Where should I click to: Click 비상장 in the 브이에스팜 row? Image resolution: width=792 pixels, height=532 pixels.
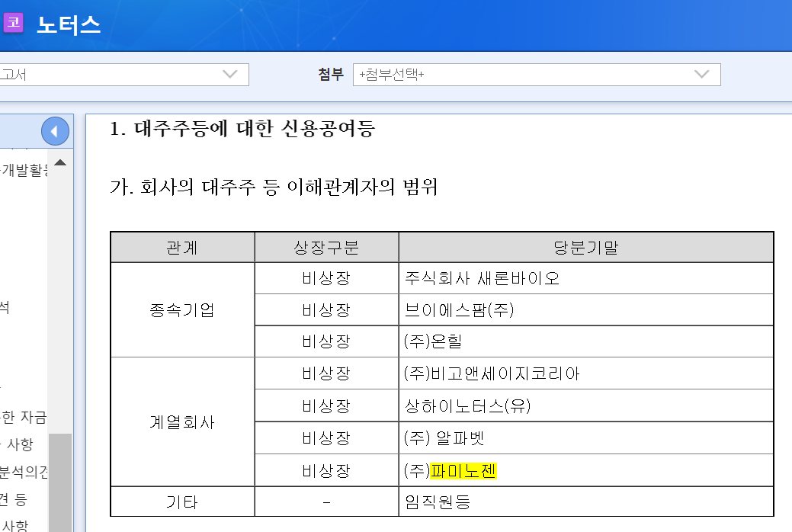click(326, 309)
